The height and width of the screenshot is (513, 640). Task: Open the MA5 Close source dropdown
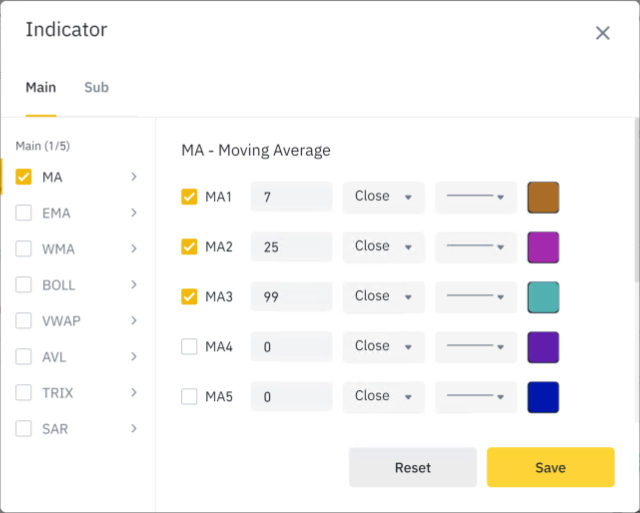[383, 397]
